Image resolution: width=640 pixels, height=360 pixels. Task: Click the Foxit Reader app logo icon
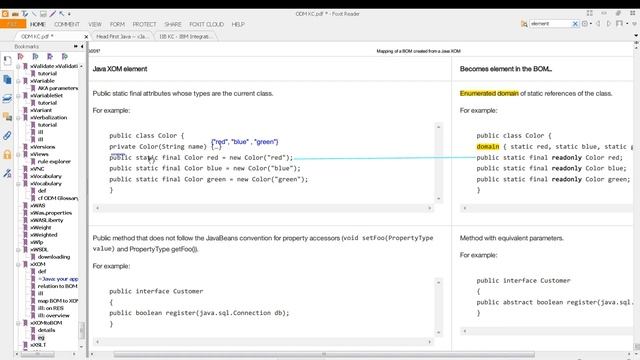[5, 14]
